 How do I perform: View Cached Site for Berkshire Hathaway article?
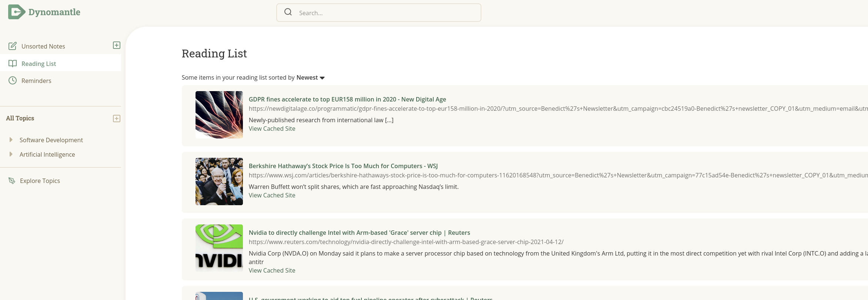(x=272, y=195)
